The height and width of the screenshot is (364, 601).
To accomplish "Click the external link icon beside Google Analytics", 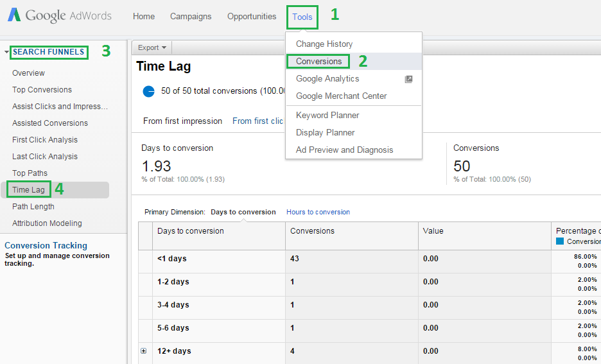I will 408,80.
